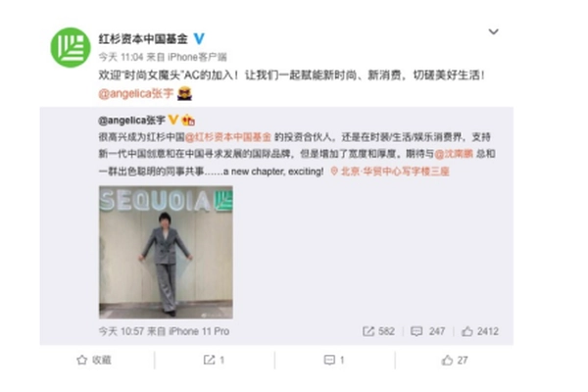
Task: Open the @红杉资本中国基金 mention in repost
Action: [x=228, y=137]
